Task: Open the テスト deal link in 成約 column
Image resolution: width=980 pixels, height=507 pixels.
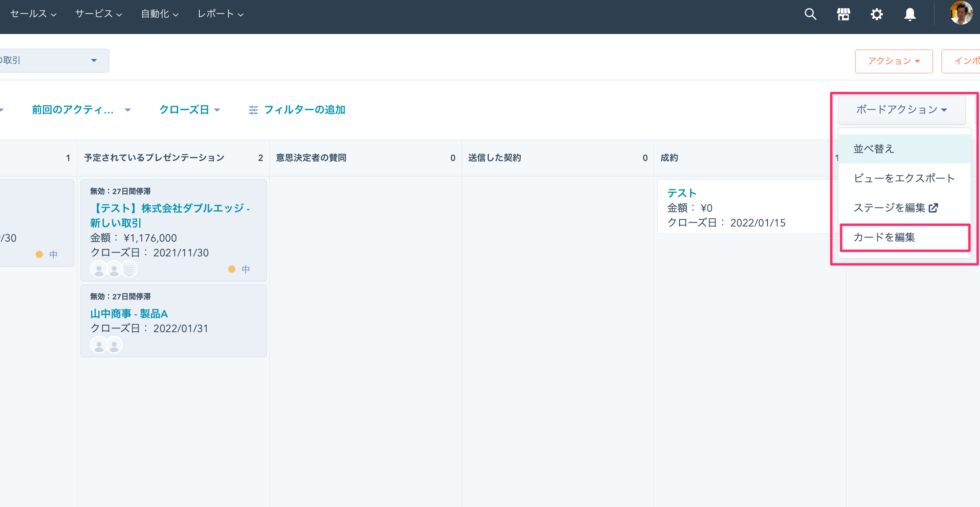Action: pos(682,193)
